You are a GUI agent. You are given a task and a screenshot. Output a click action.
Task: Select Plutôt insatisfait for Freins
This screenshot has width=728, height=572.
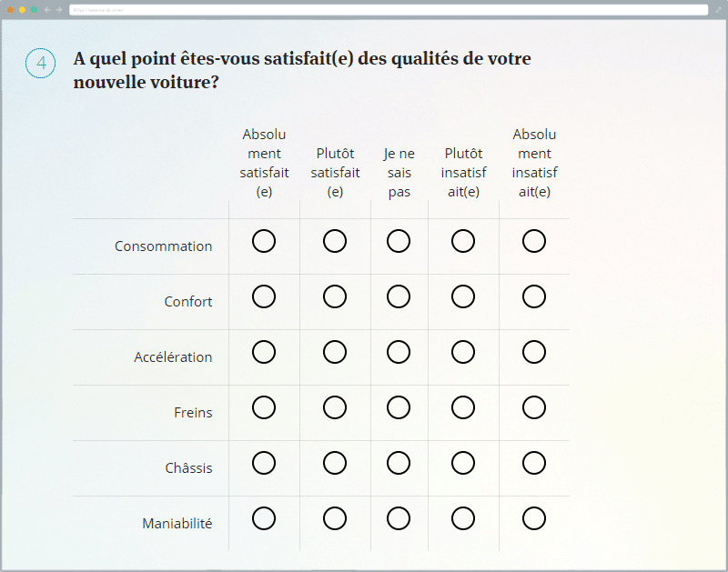pos(463,407)
